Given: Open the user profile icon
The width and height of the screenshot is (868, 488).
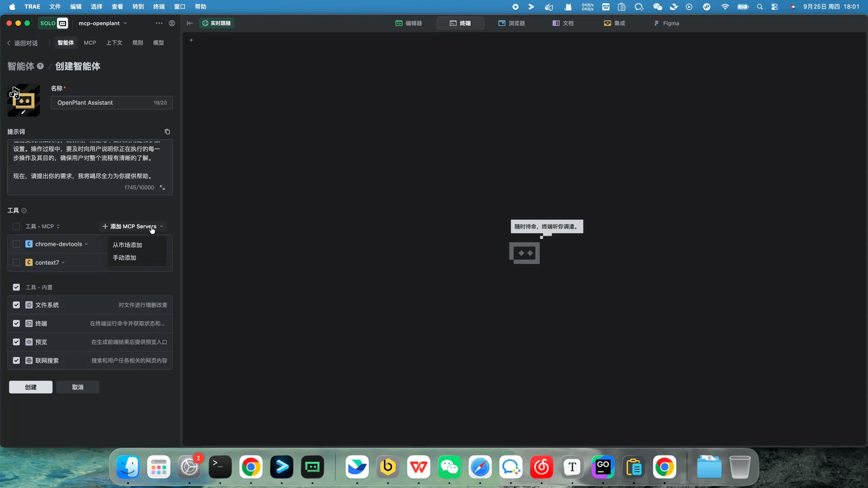Looking at the screenshot, I should (x=172, y=23).
